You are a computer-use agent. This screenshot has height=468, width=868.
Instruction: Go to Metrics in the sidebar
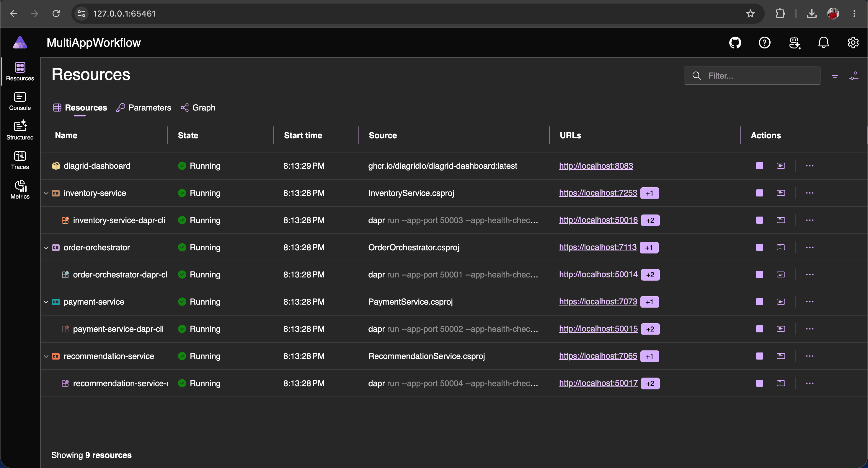pyautogui.click(x=20, y=190)
